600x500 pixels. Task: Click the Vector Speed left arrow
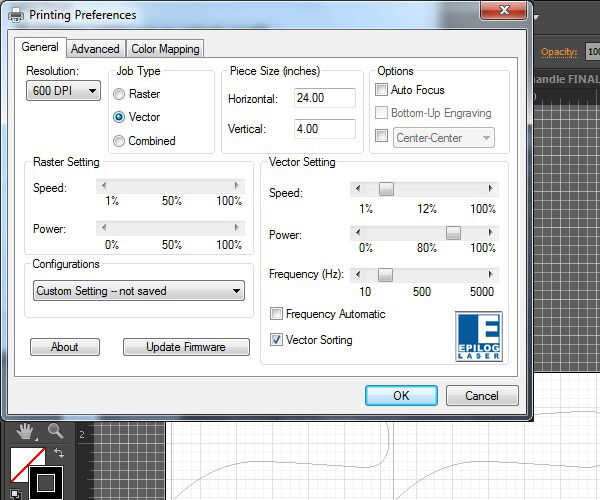(358, 189)
